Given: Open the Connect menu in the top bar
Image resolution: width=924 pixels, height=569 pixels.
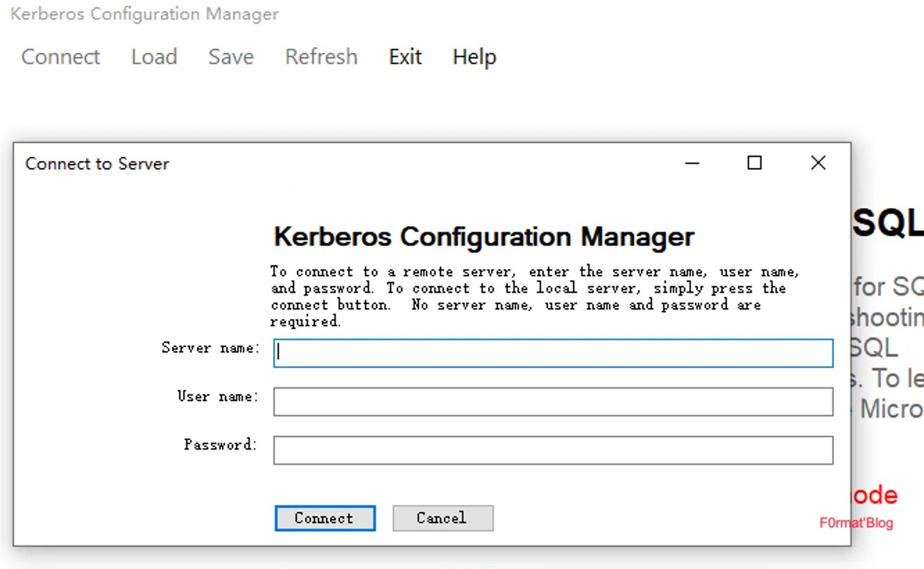Looking at the screenshot, I should tap(60, 57).
